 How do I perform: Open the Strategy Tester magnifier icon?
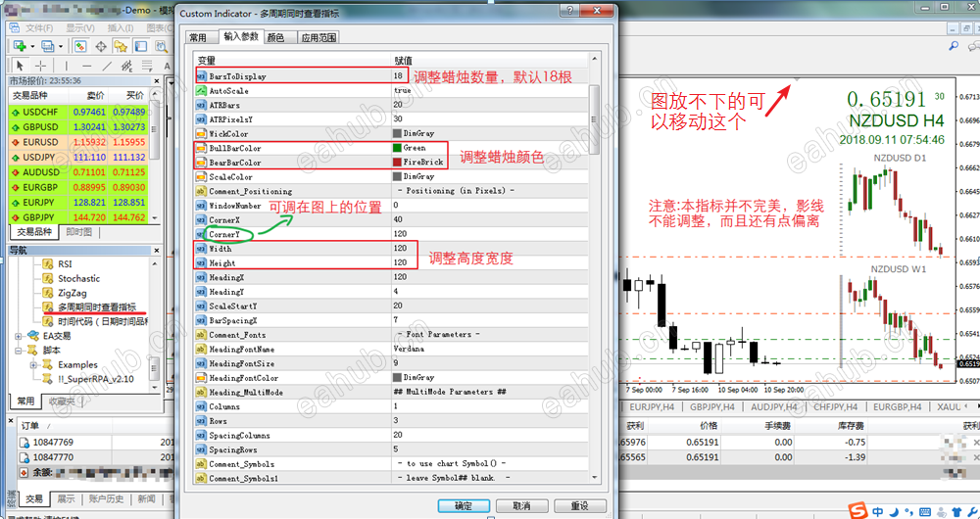pos(162,46)
